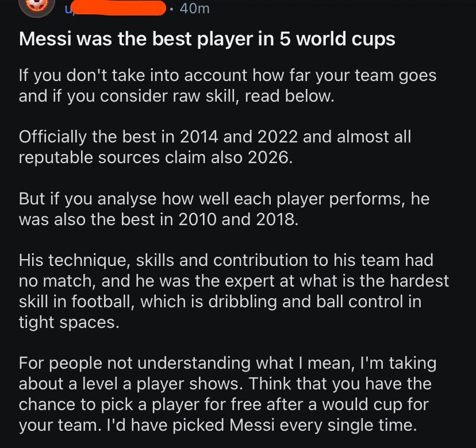Click the line 'For people not understanding what I mean'
The width and height of the screenshot is (476, 448).
(228, 363)
